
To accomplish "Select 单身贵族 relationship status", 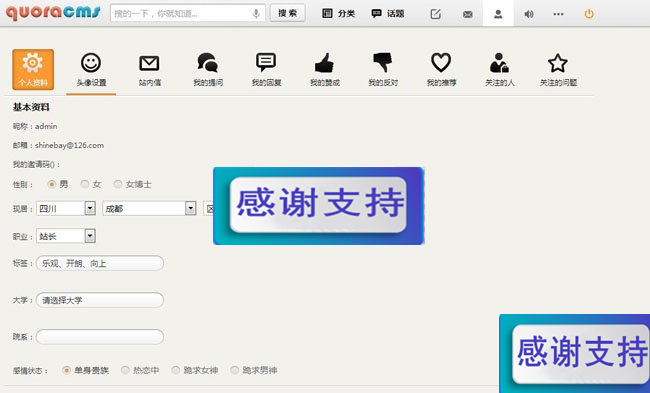I will (66, 370).
